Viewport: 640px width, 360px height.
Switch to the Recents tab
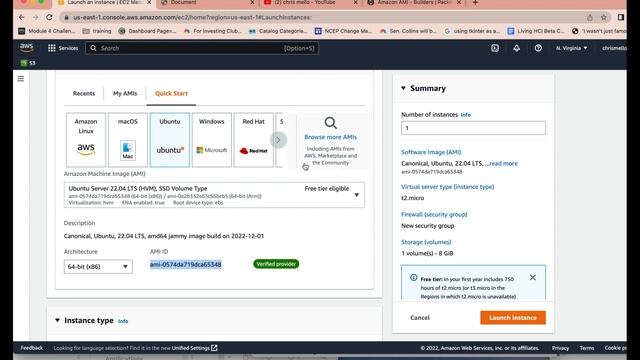point(84,93)
